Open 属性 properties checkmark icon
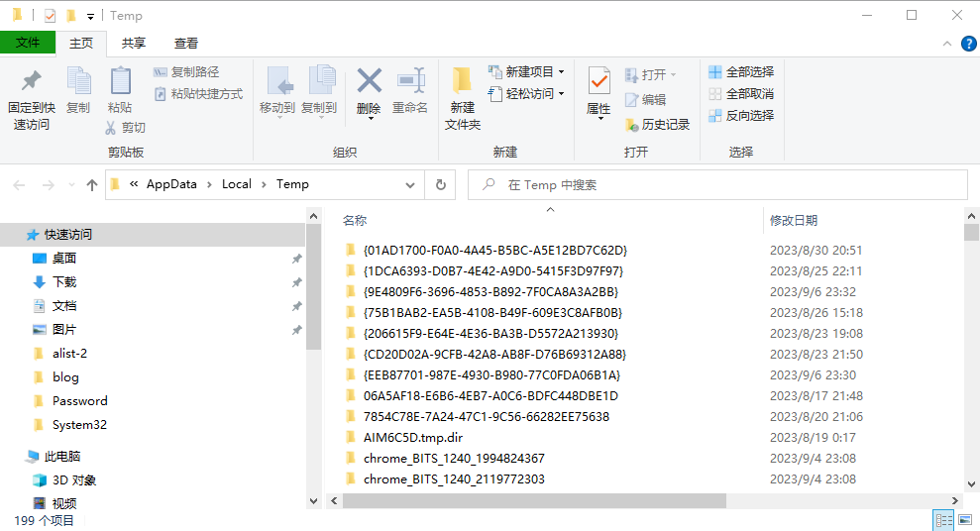 click(x=599, y=81)
